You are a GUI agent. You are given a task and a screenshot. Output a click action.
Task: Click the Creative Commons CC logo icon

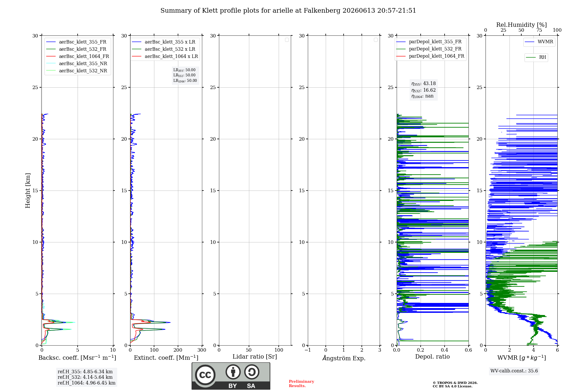coord(205,375)
